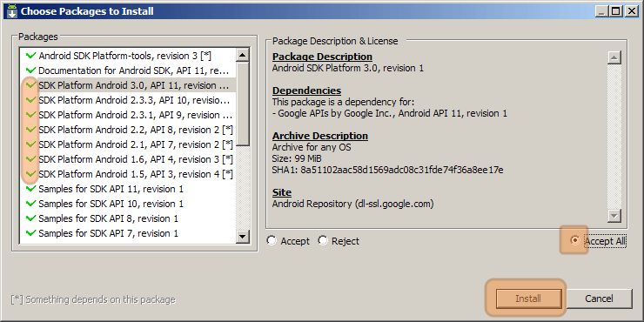This screenshot has height=322, width=644.
Task: Click checkmark icon for Samples for SDK API 10
Action: click(30, 204)
